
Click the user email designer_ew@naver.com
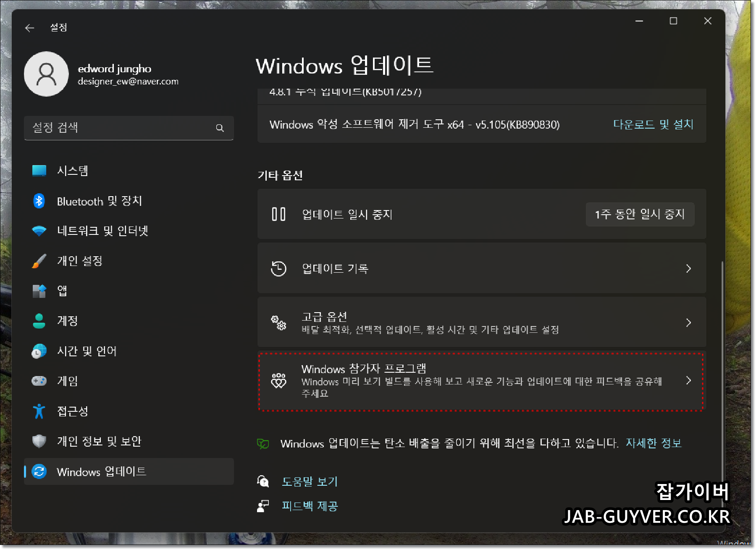coord(128,82)
